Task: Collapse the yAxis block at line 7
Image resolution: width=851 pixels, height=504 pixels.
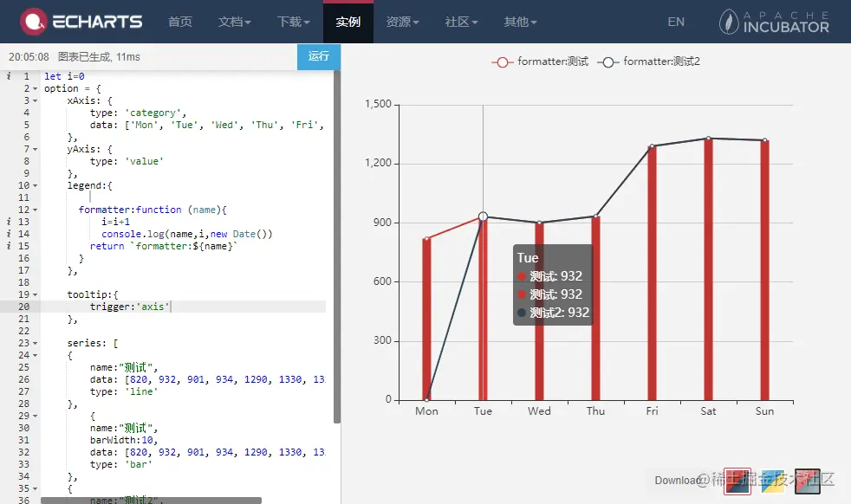Action: [36, 149]
